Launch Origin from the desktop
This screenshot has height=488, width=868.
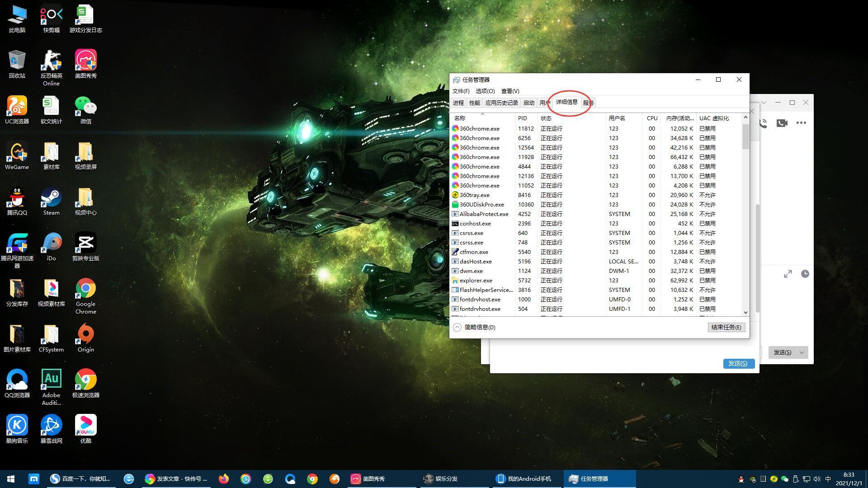(x=85, y=338)
